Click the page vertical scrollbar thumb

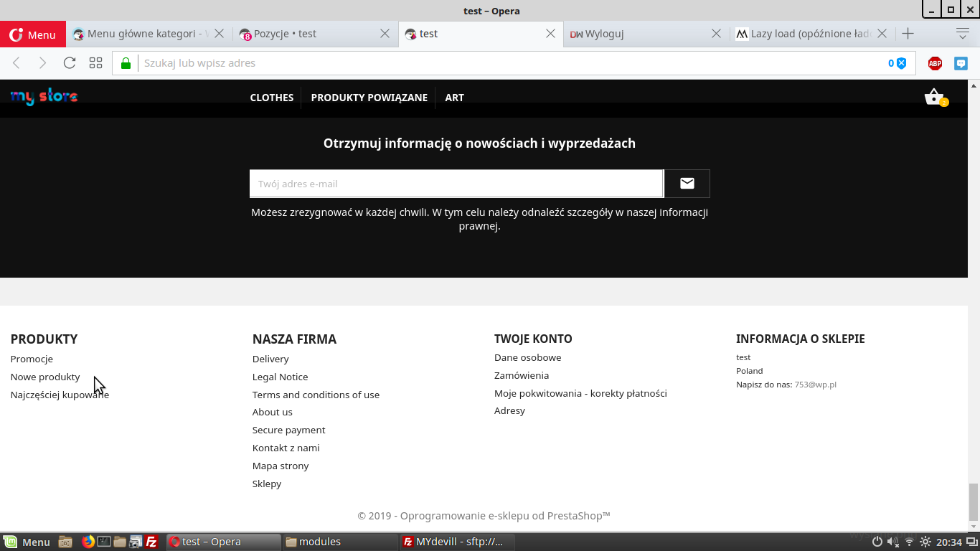[x=974, y=501]
